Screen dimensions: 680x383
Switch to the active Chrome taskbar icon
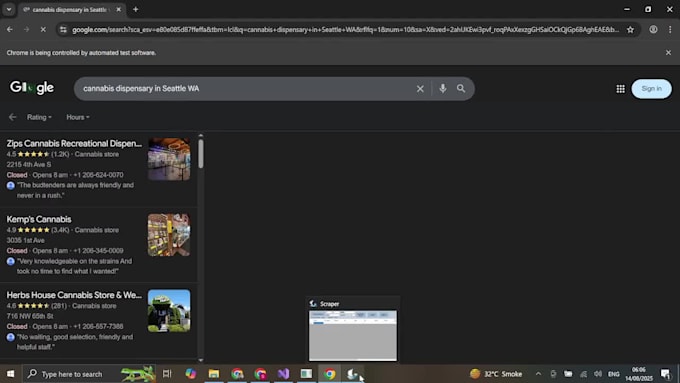tap(330, 373)
